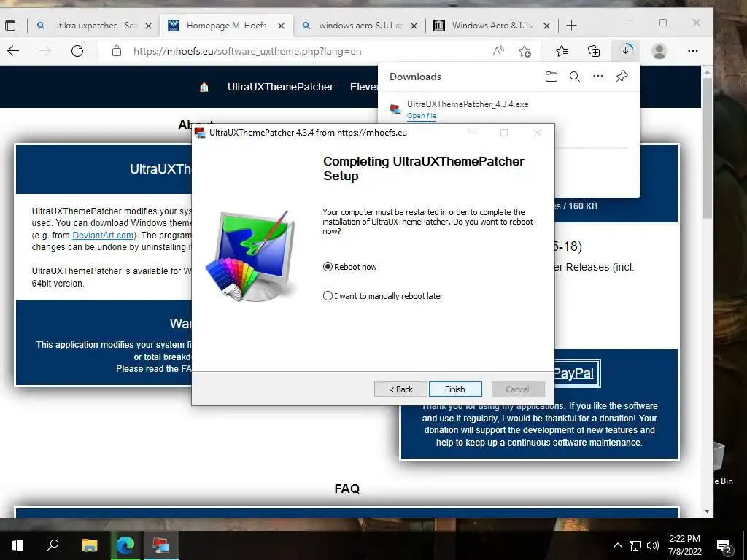Click the page vertical scrollbar
The height and width of the screenshot is (560, 747).
[708, 147]
